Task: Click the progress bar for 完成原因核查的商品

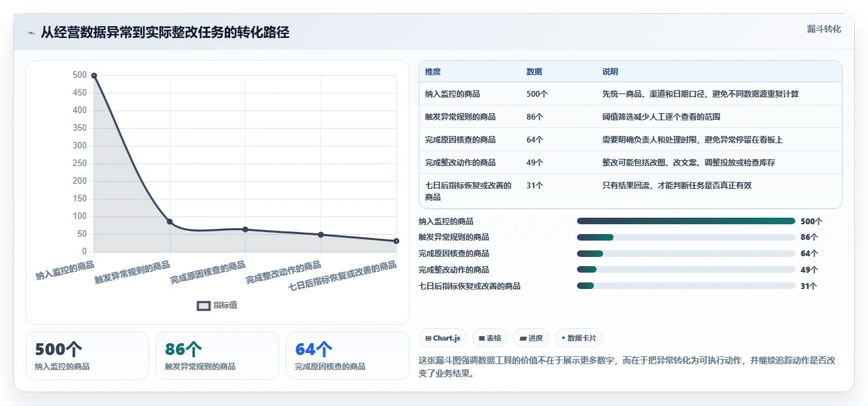Action: point(686,254)
